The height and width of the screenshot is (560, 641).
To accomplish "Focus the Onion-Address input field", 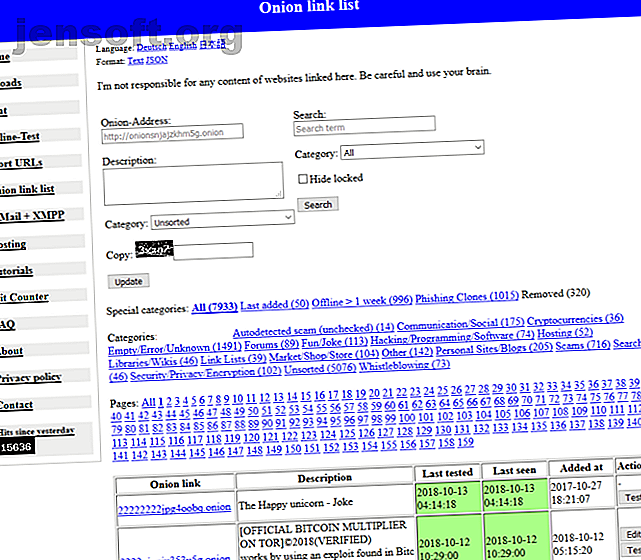I will tap(173, 134).
